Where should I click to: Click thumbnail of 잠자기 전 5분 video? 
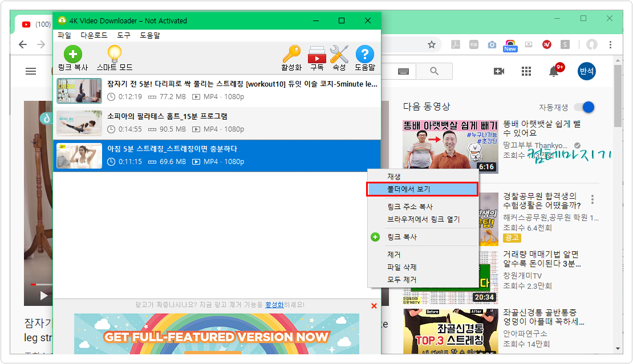click(x=79, y=91)
